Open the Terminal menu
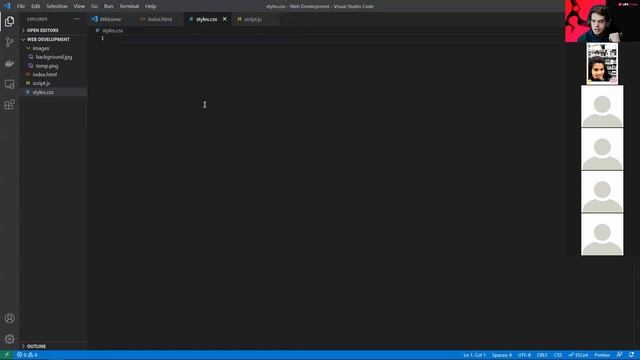Image resolution: width=640 pixels, height=360 pixels. 129,6
